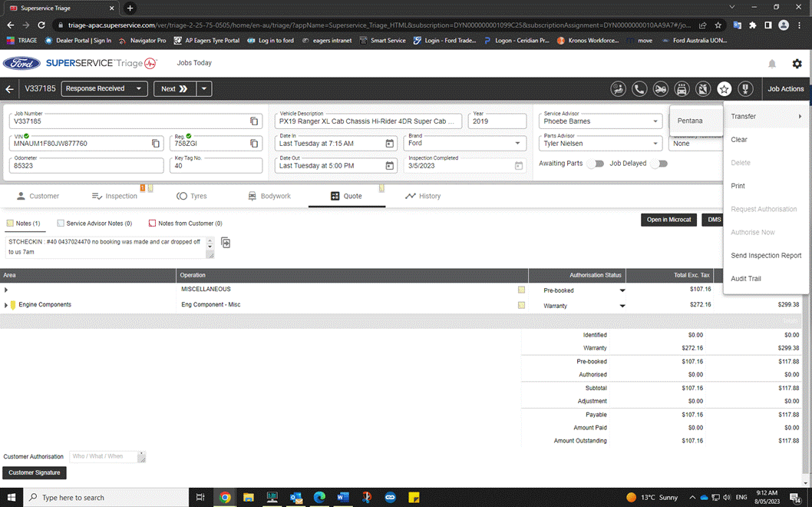Screen dimensions: 812x507
Task: Copy the Job Number value
Action: 254,121
